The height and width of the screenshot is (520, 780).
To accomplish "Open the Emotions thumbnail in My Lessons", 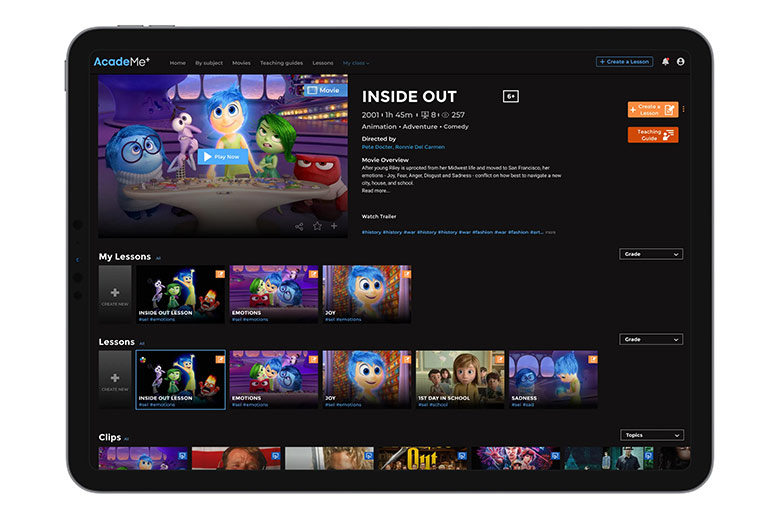I will (x=274, y=294).
